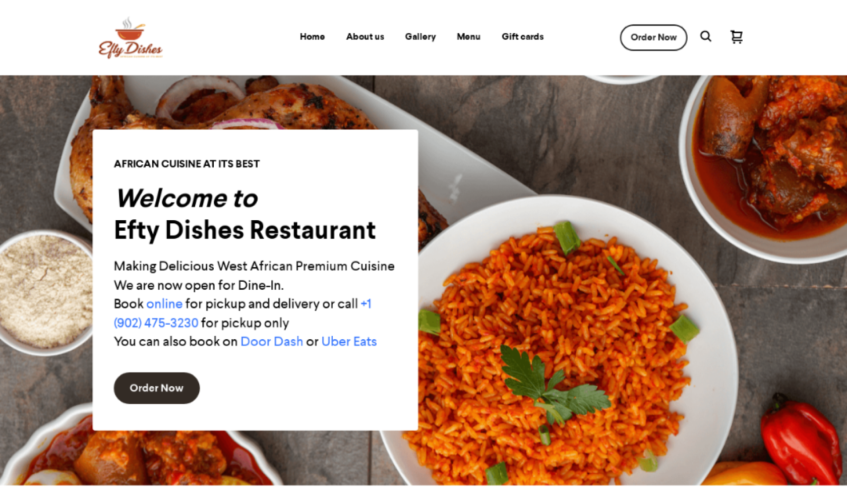The height and width of the screenshot is (504, 847).
Task: Open the Door Dash link
Action: [272, 342]
